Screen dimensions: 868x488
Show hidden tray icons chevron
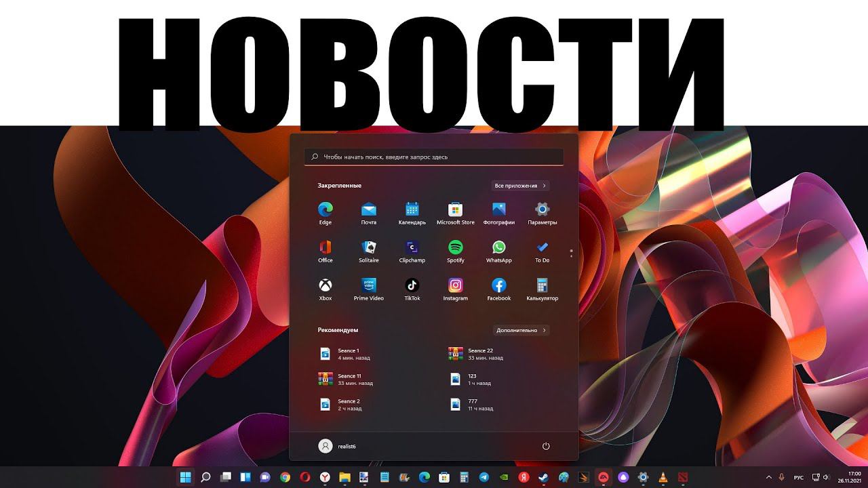tap(768, 477)
